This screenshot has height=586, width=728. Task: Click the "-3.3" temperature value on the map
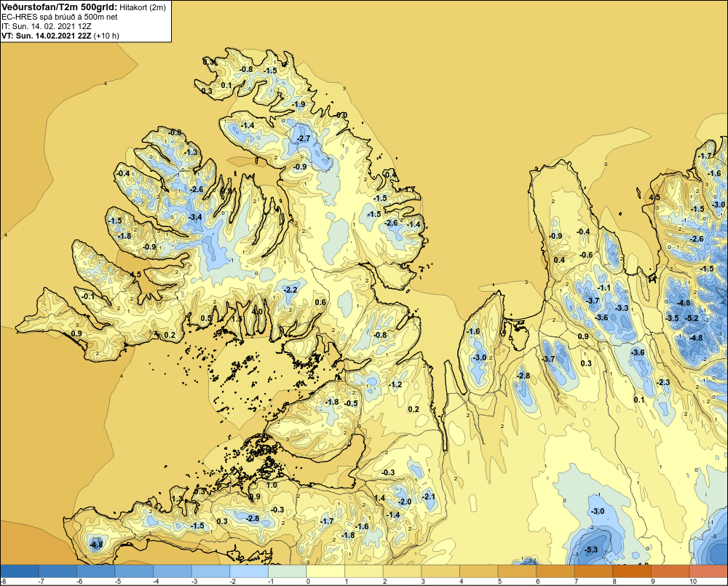point(622,308)
